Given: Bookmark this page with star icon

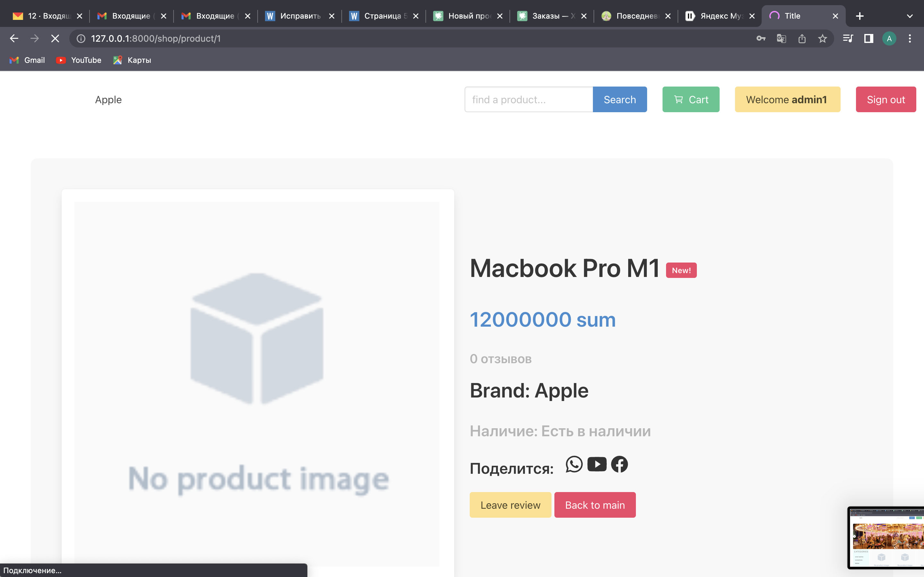Looking at the screenshot, I should [x=822, y=38].
